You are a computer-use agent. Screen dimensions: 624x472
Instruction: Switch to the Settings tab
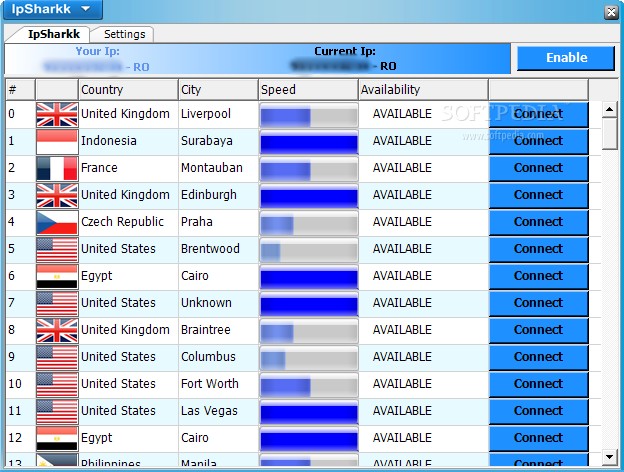[x=124, y=34]
